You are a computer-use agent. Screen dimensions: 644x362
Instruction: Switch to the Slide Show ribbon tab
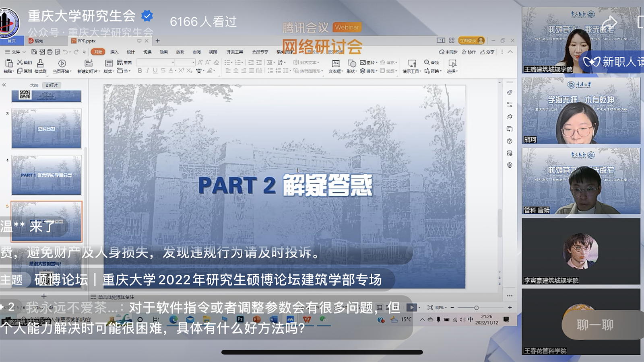coord(180,52)
